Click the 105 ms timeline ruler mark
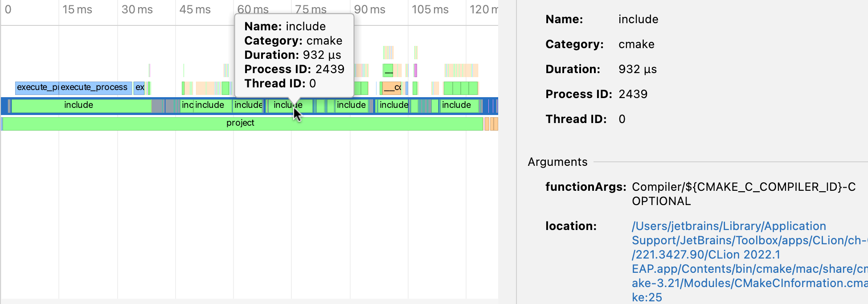 click(430, 10)
